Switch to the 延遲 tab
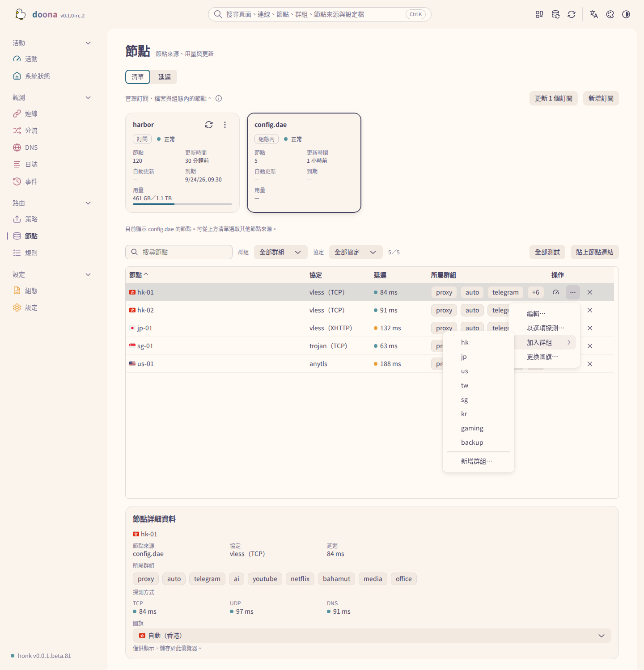Image resolution: width=644 pixels, height=670 pixels. (165, 77)
